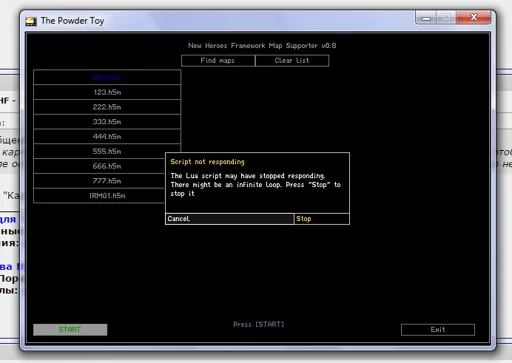
Task: Click the 'Script not responding' dialog title
Action: pos(207,162)
